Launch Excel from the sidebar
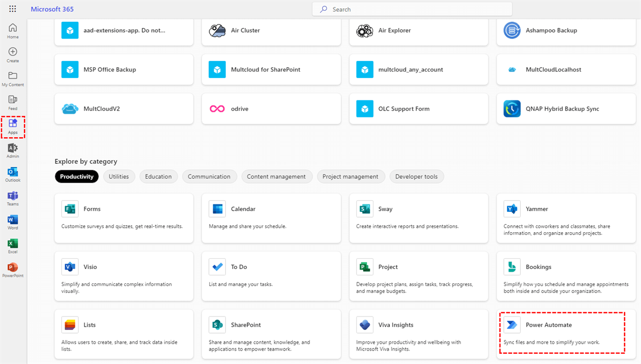The height and width of the screenshot is (364, 641). coord(13,246)
